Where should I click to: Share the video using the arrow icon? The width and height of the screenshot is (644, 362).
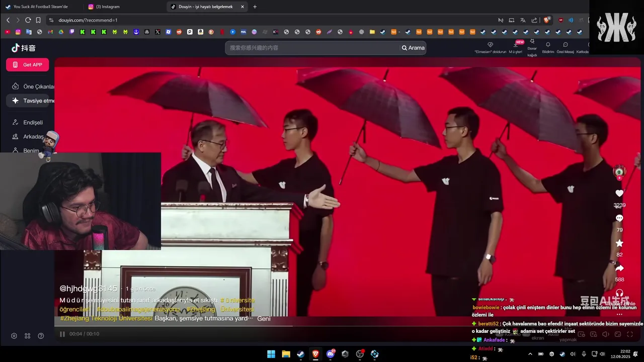click(x=619, y=268)
